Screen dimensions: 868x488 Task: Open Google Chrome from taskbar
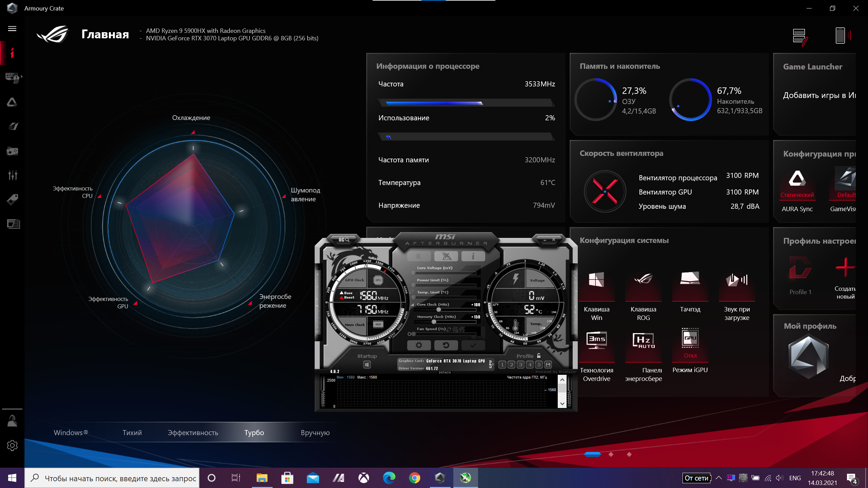click(x=414, y=478)
